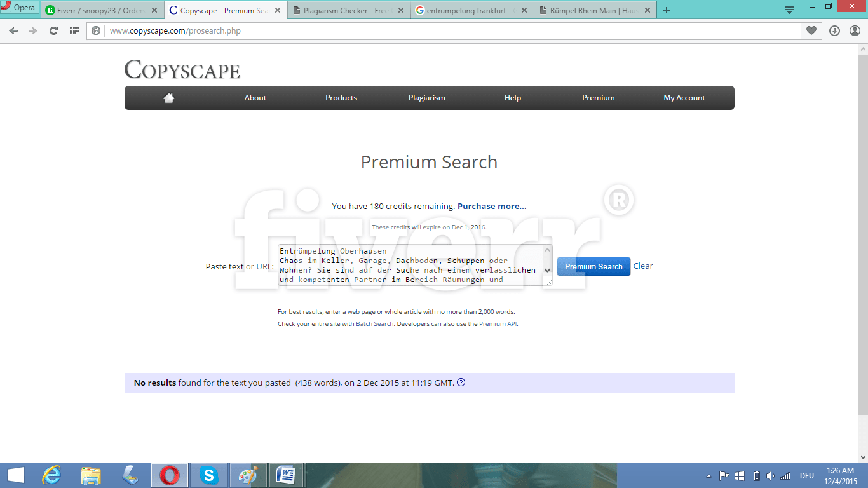Reload the Copyscape page

point(53,30)
